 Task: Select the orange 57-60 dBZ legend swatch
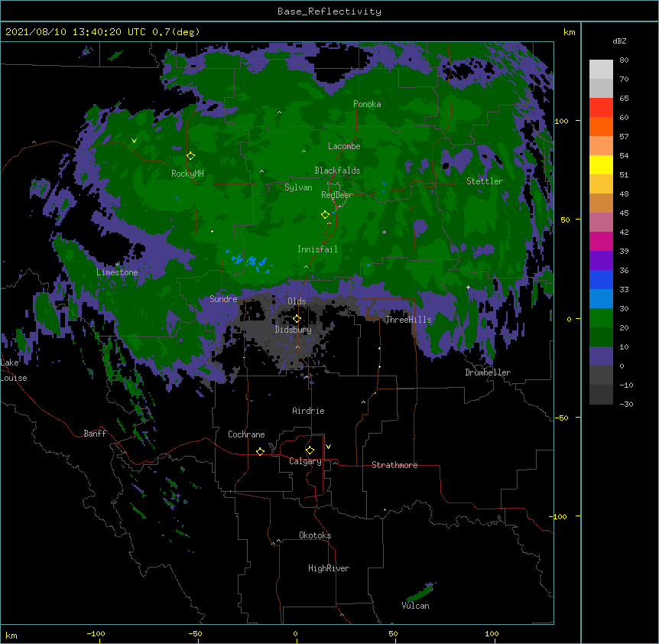click(601, 126)
